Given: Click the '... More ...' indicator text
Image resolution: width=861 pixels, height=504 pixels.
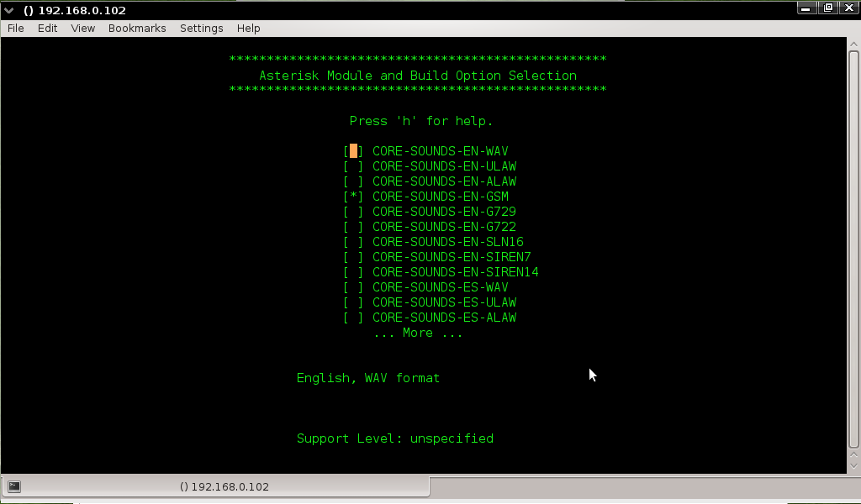Looking at the screenshot, I should tap(418, 333).
